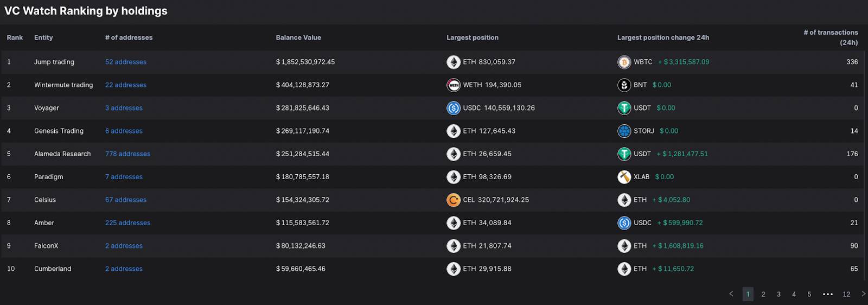The width and height of the screenshot is (868, 305).
Task: Click the Celsius entity name
Action: point(45,200)
